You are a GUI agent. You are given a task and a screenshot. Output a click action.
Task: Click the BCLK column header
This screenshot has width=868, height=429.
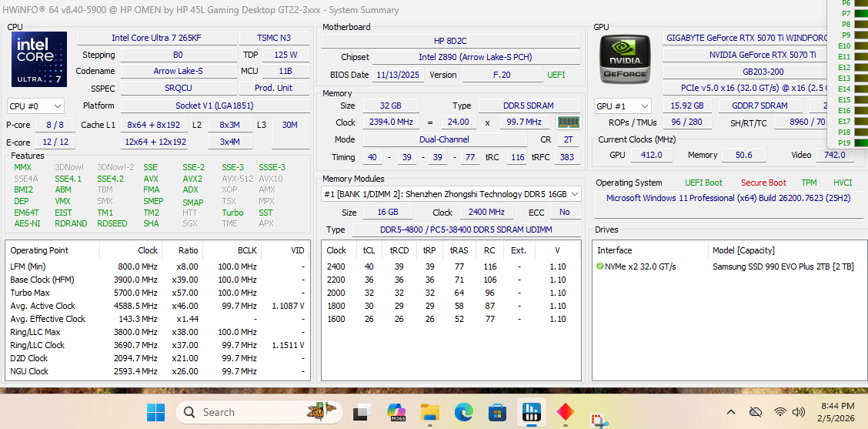[232, 250]
